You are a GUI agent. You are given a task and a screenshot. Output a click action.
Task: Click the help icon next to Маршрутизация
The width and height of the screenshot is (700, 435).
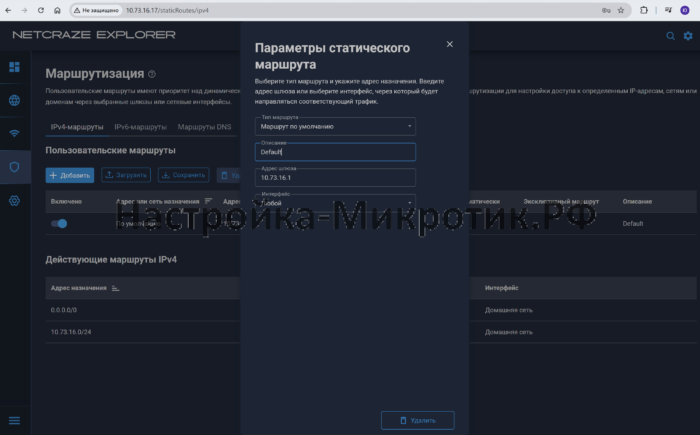click(x=152, y=74)
